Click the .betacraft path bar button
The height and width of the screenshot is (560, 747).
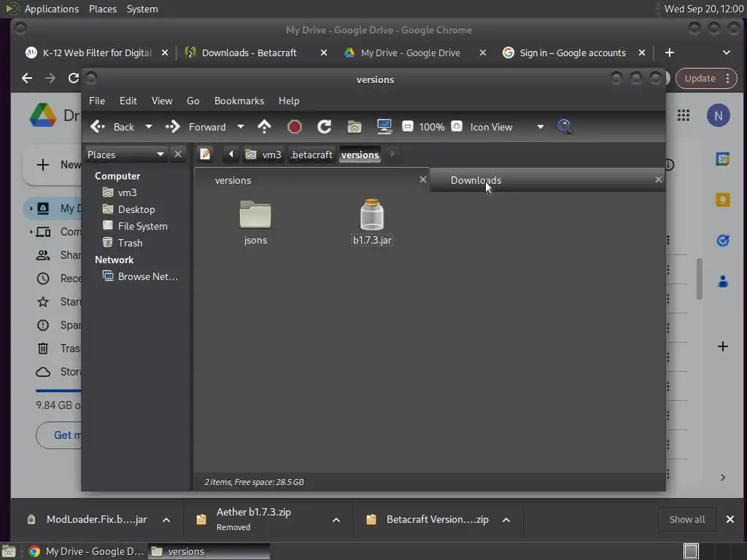coord(311,155)
